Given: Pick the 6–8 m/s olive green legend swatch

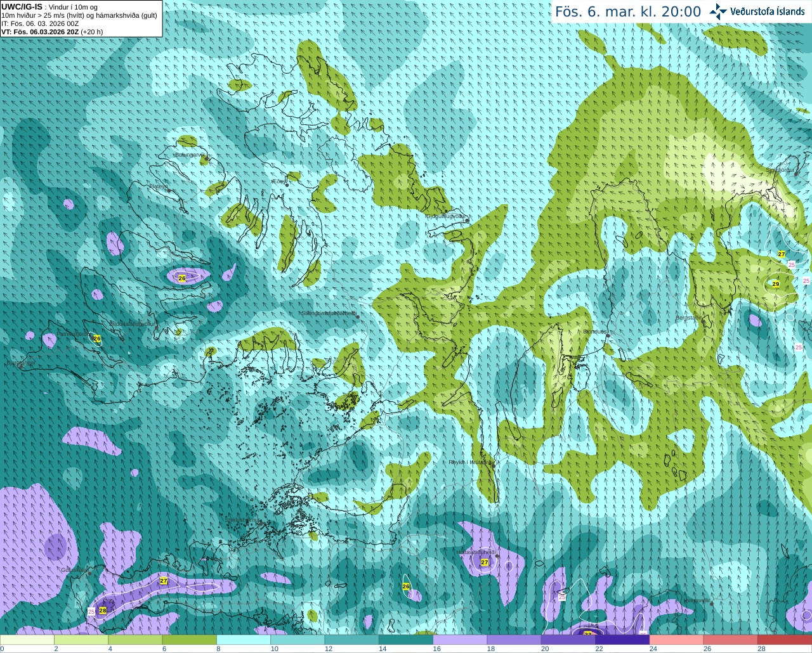Looking at the screenshot, I should [x=190, y=640].
